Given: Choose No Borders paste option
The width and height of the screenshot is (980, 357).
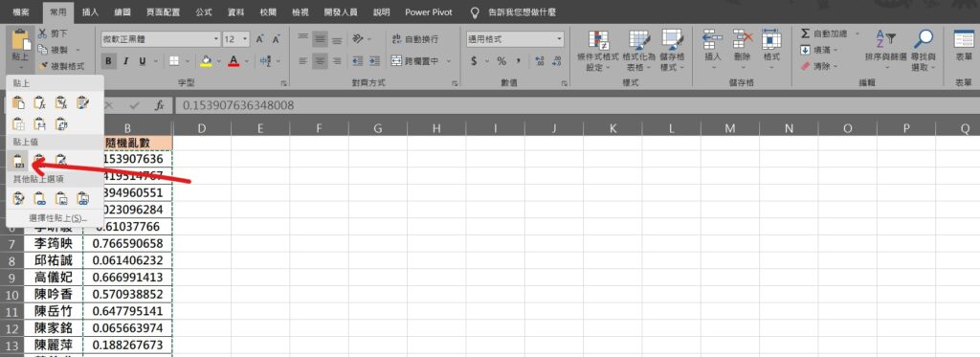Looking at the screenshot, I should 19,123.
